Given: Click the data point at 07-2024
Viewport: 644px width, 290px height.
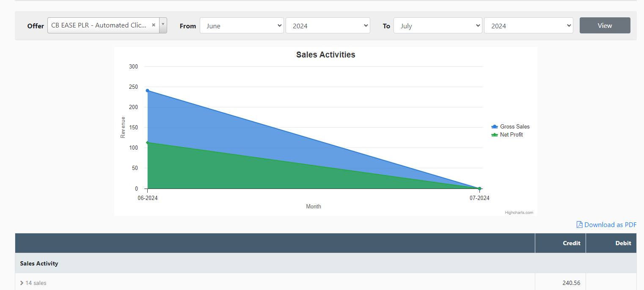Looking at the screenshot, I should (x=479, y=189).
